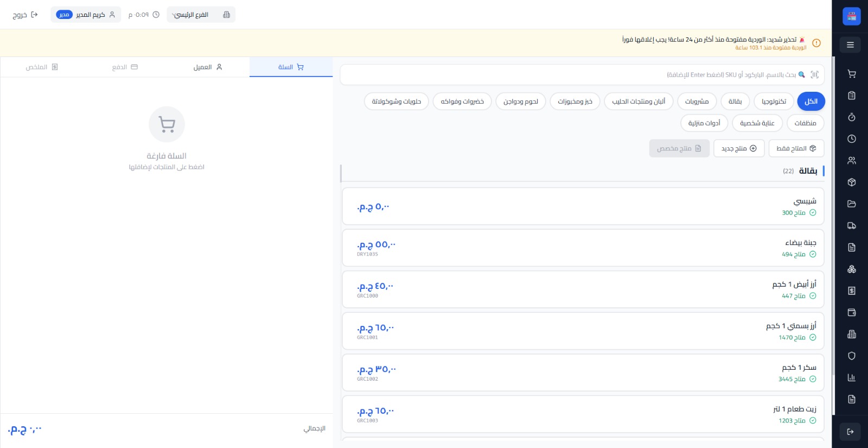Open the delivery truck icon in the sidebar
This screenshot has height=448, width=868.
coord(851,226)
